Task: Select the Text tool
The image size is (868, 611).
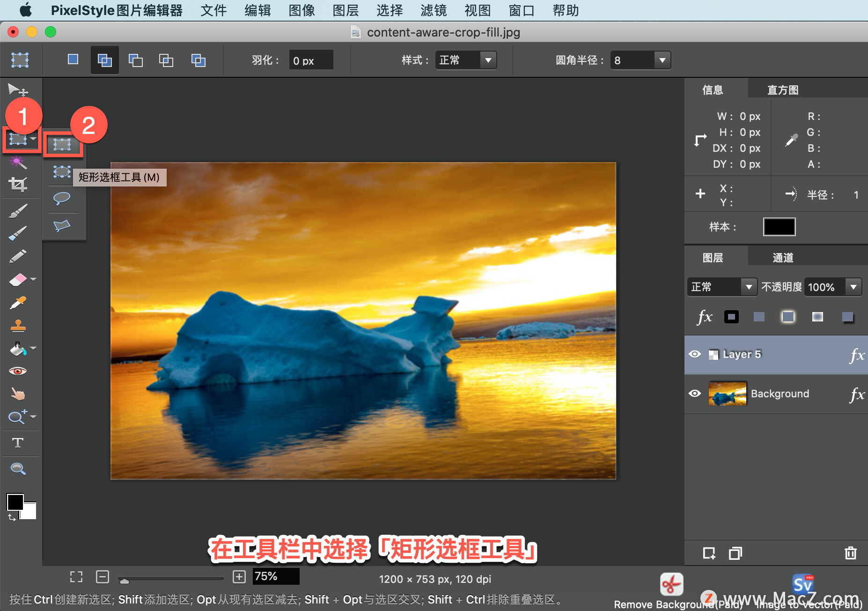Action: [x=19, y=443]
